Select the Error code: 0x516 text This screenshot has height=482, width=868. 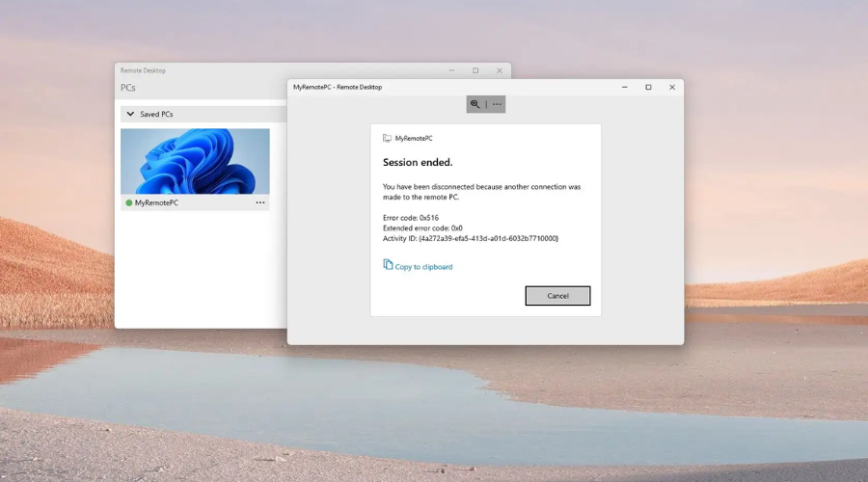pos(410,218)
